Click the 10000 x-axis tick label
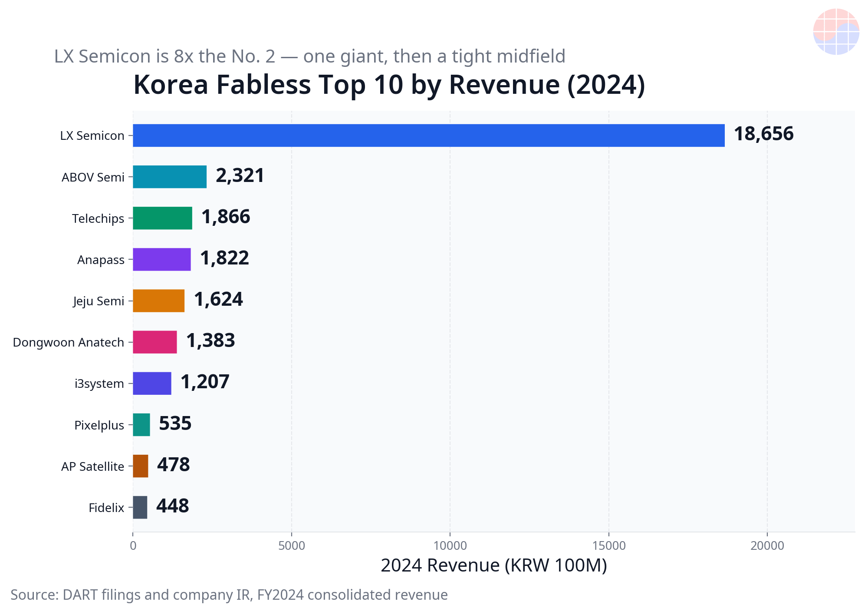The image size is (868, 608). pyautogui.click(x=450, y=546)
